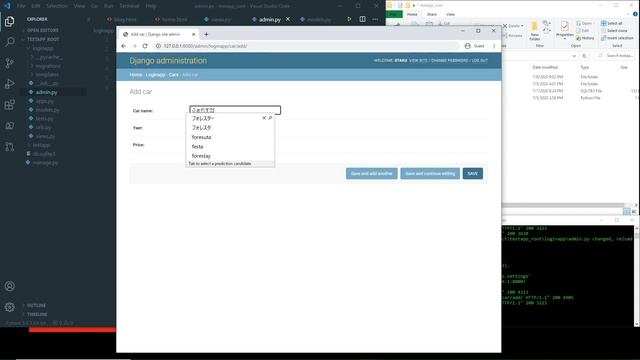Click the site info icon in address bar
Viewport: 640px width, 360px height.
158,46
